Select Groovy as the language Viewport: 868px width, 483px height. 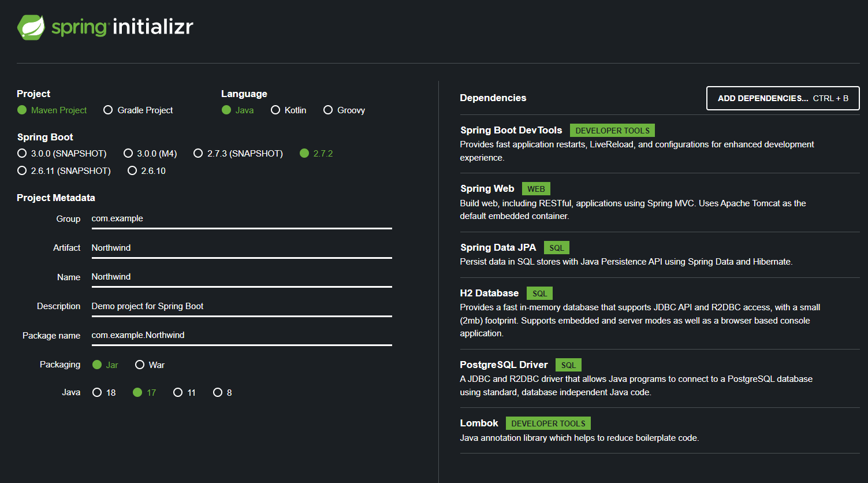pyautogui.click(x=328, y=110)
